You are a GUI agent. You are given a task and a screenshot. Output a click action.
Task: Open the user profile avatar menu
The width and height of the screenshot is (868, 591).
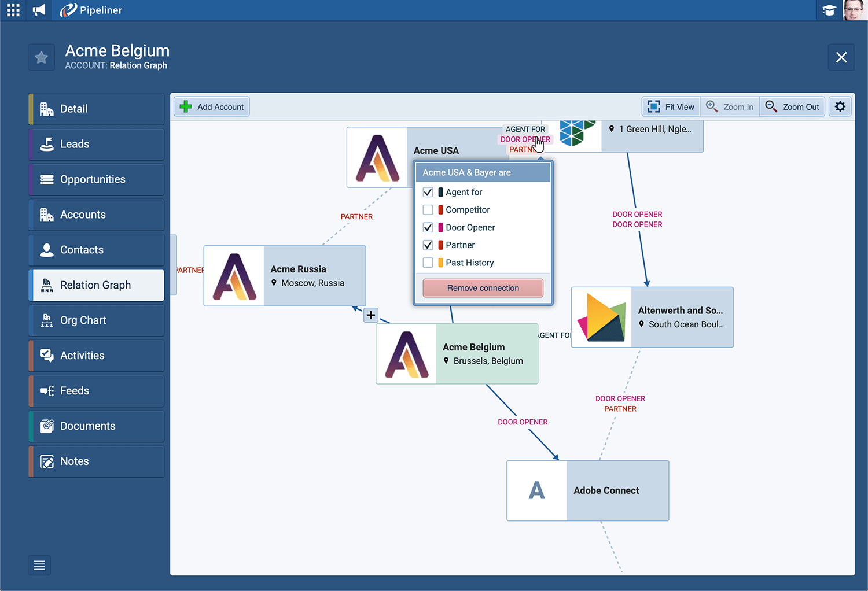(854, 10)
